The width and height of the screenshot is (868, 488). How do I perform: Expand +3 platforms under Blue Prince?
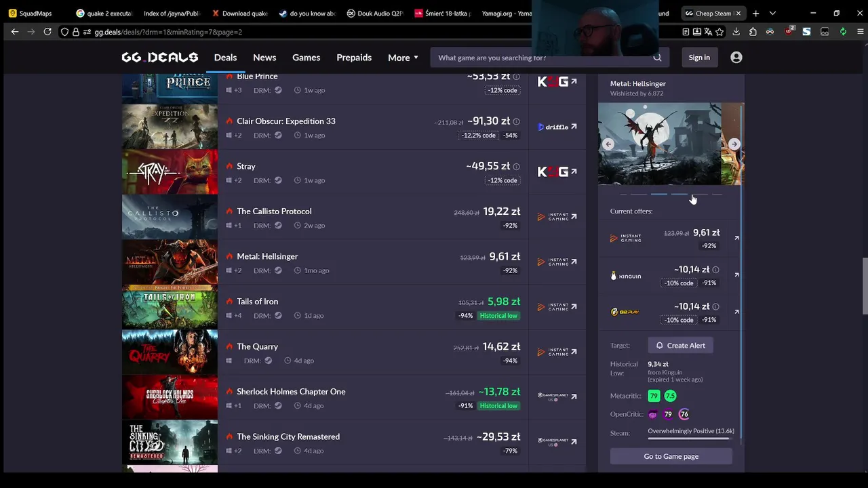coord(237,90)
